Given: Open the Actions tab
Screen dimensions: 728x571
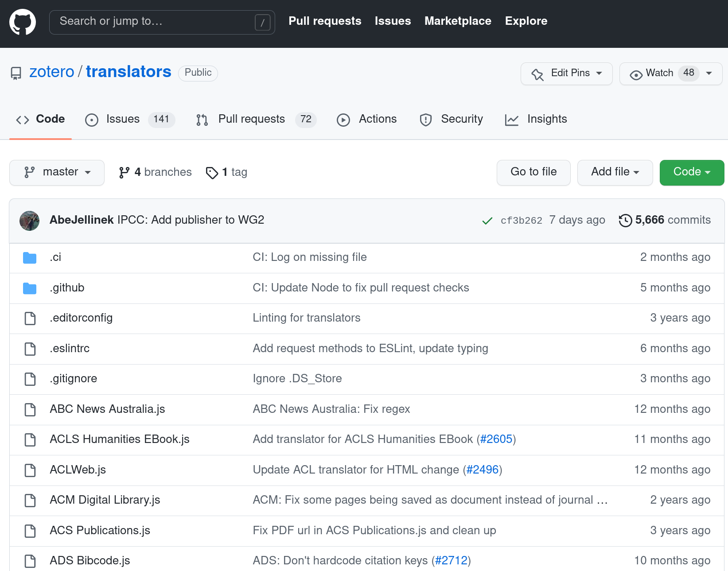Looking at the screenshot, I should (366, 119).
